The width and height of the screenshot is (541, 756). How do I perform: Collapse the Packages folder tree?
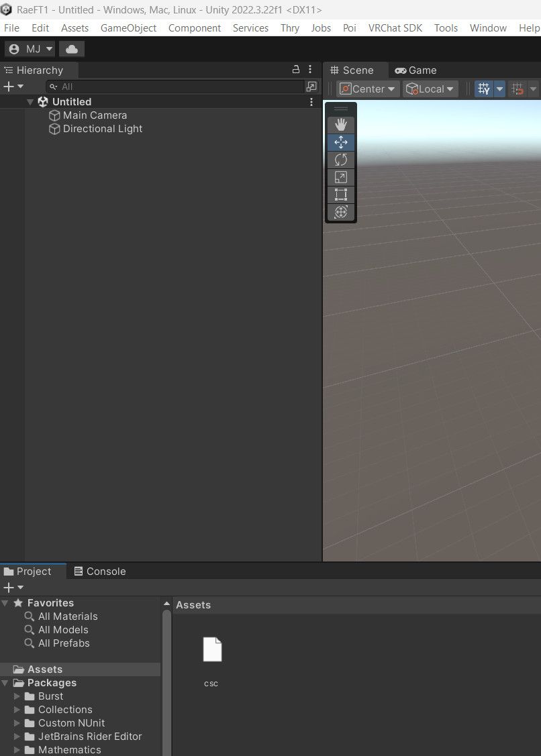pyautogui.click(x=5, y=683)
